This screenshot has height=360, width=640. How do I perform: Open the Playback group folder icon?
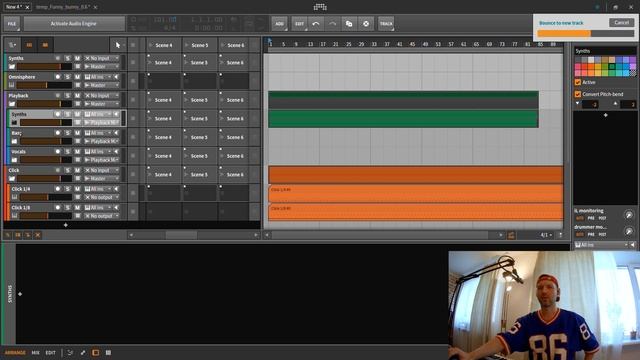tap(12, 104)
